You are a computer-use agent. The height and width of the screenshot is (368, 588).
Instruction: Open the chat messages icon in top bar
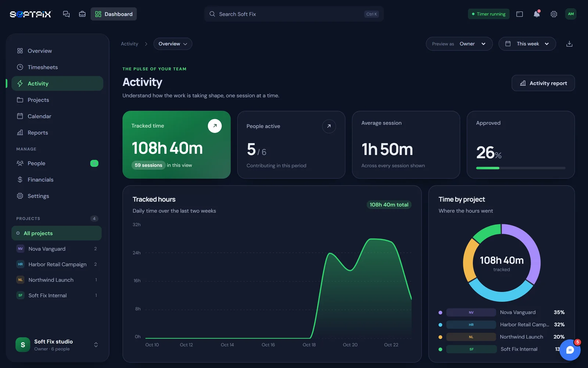(x=66, y=14)
